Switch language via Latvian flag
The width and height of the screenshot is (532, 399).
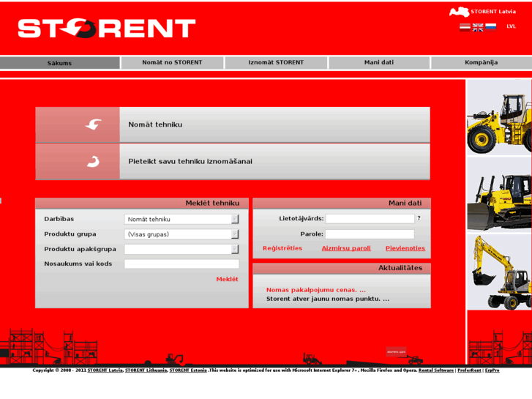coord(465,27)
